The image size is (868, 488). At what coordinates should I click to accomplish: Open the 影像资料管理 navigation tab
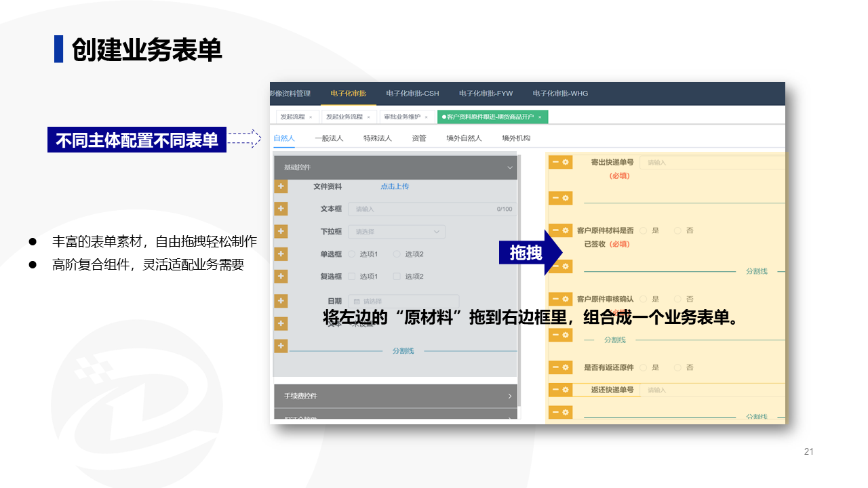tap(290, 94)
